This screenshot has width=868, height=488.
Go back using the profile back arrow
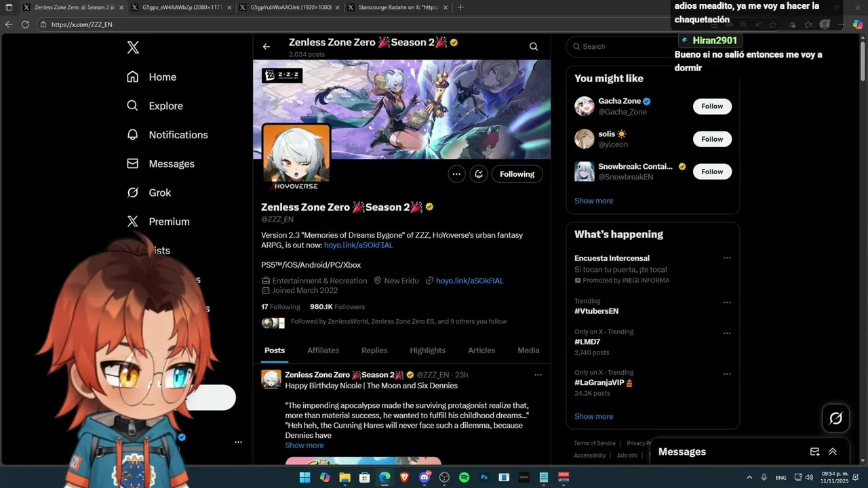[267, 47]
